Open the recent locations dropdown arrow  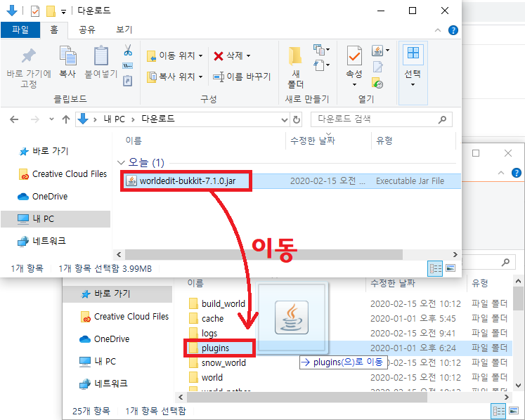(51, 119)
